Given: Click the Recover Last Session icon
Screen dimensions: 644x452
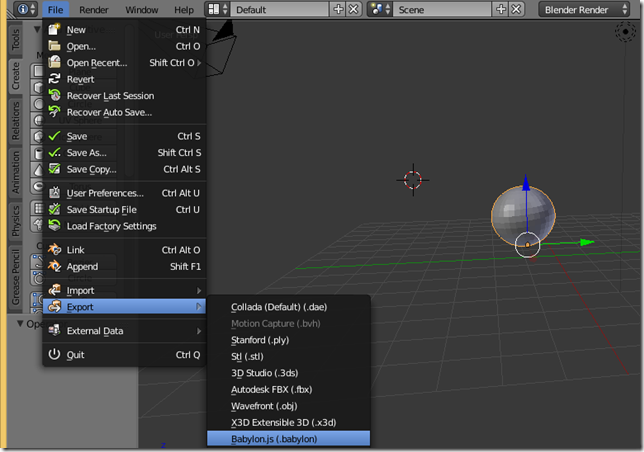Looking at the screenshot, I should 54,95.
